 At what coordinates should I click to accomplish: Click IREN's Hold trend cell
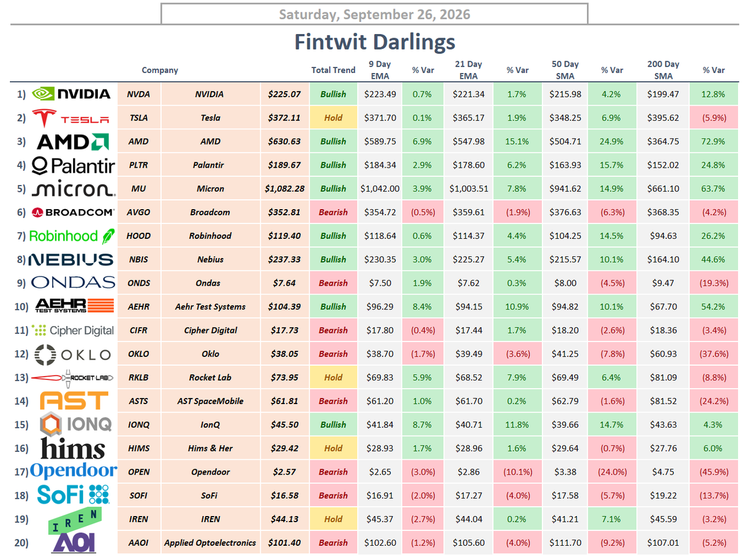[x=333, y=519]
